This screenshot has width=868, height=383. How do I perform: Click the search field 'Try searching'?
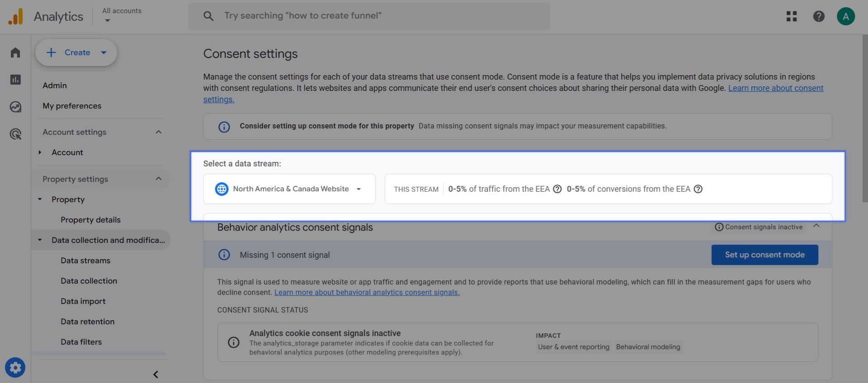(369, 16)
